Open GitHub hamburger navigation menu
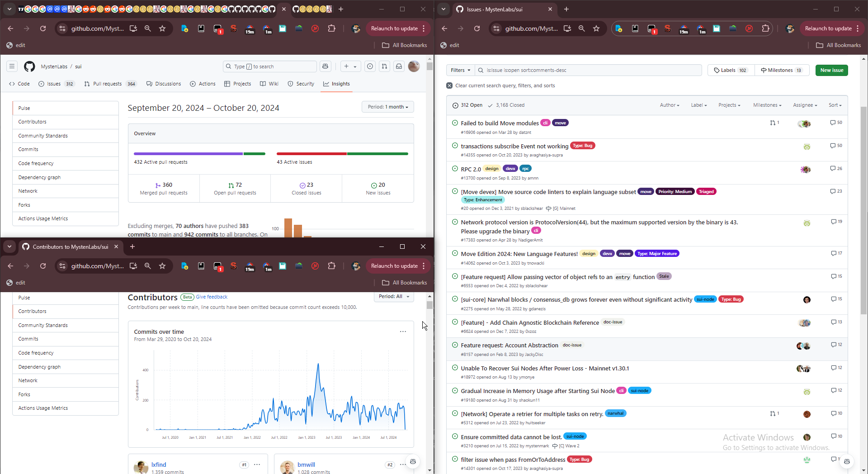This screenshot has width=868, height=474. [x=12, y=66]
